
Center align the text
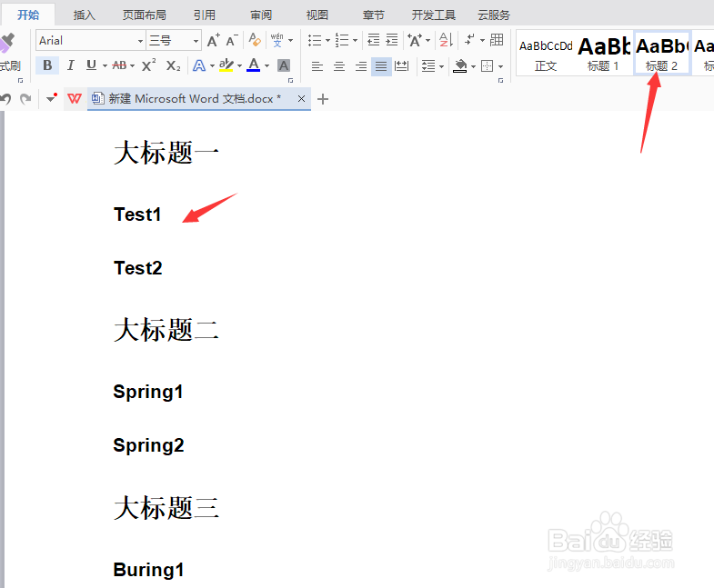click(x=339, y=66)
